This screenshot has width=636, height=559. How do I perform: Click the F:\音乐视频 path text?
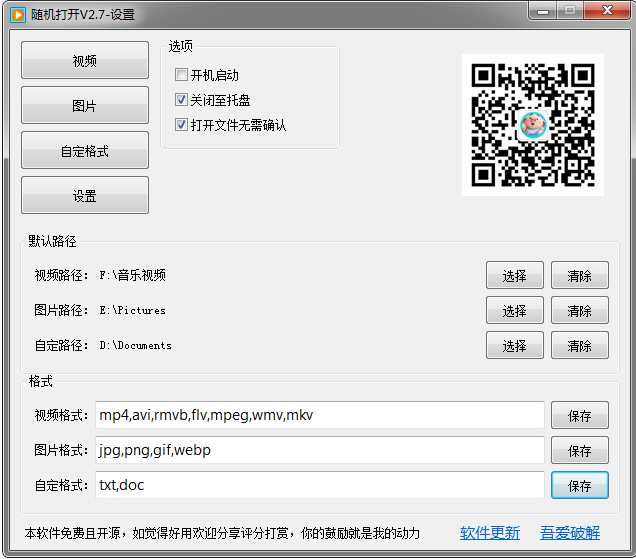133,275
